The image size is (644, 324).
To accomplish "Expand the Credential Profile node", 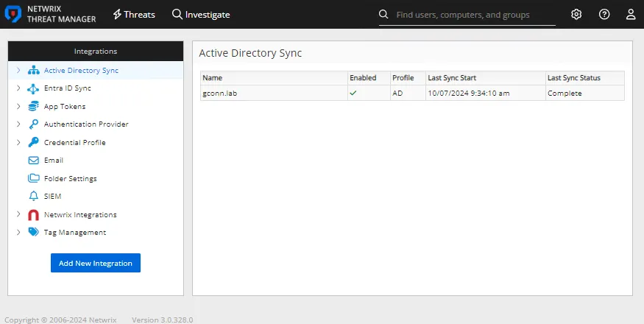I will (18, 142).
